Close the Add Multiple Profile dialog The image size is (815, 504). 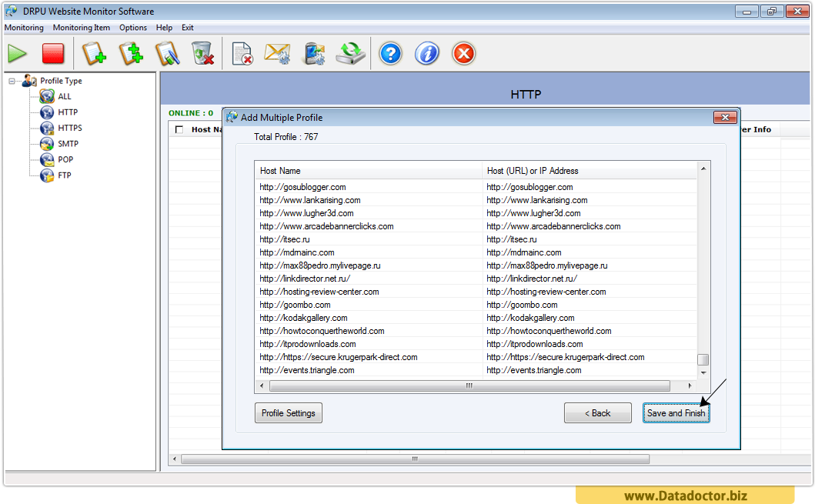point(725,118)
